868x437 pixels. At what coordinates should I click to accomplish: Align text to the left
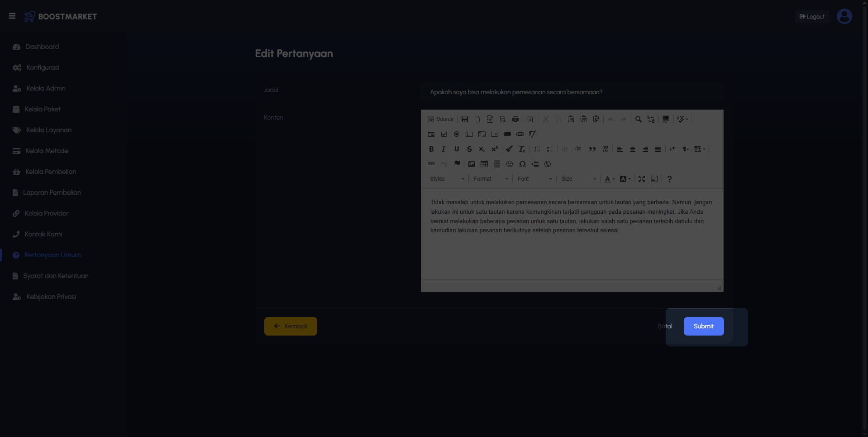[x=620, y=149]
